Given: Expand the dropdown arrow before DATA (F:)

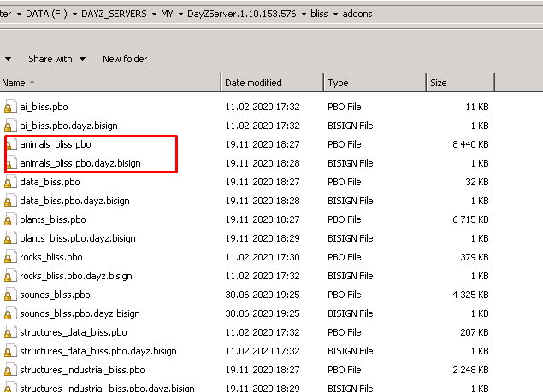Looking at the screenshot, I should (19, 15).
